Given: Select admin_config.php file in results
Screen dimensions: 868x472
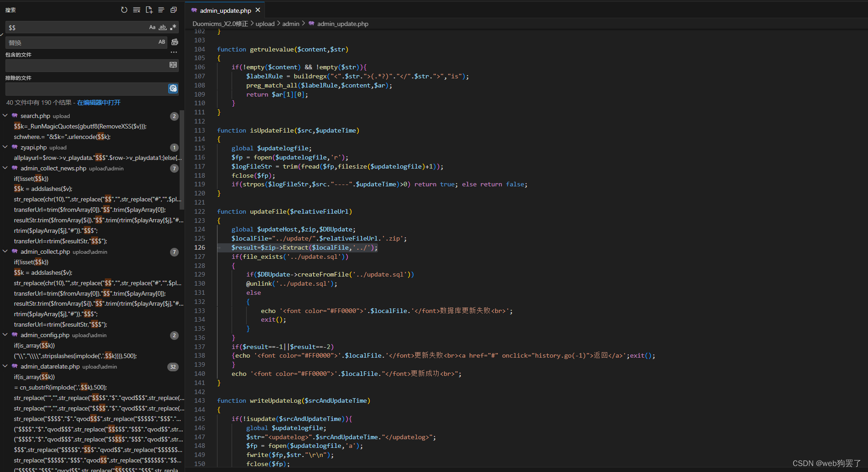Looking at the screenshot, I should [45, 335].
